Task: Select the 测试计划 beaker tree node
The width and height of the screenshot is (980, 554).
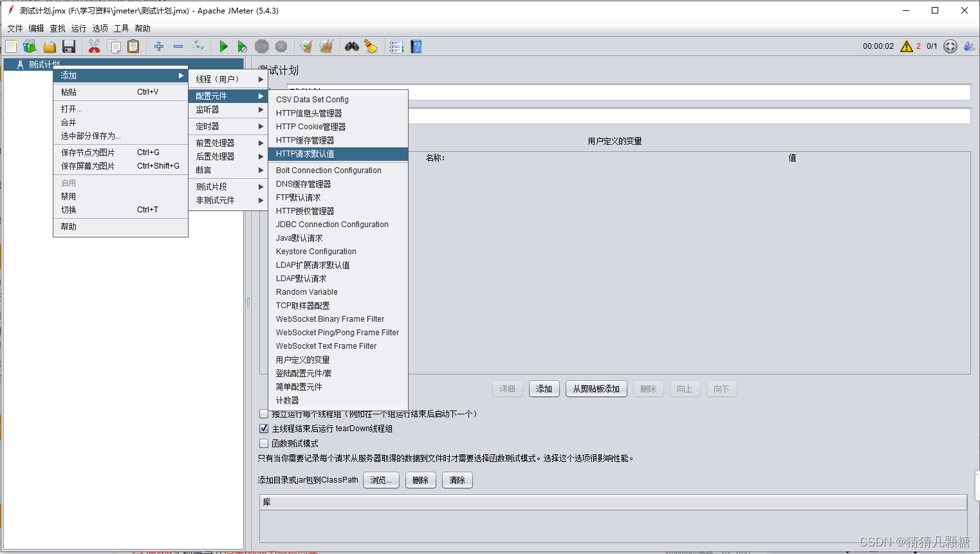Action: point(39,64)
